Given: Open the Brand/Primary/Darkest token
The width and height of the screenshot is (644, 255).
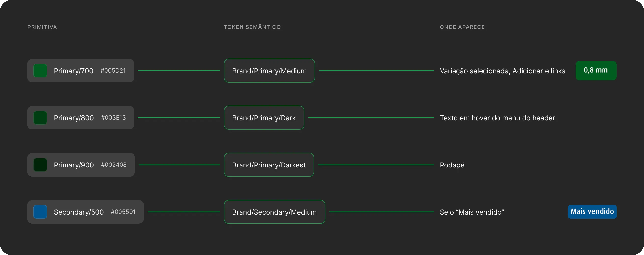Looking at the screenshot, I should click(x=269, y=165).
